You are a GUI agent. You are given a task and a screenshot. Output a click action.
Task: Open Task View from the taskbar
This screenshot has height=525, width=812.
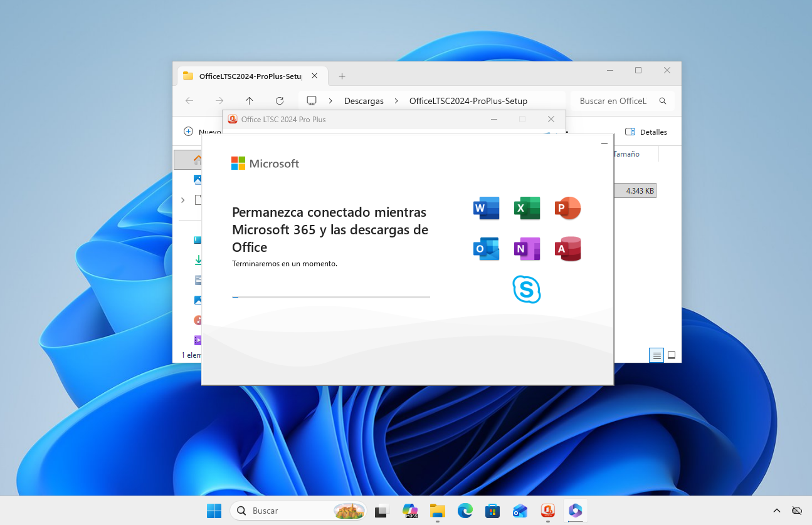click(x=382, y=511)
